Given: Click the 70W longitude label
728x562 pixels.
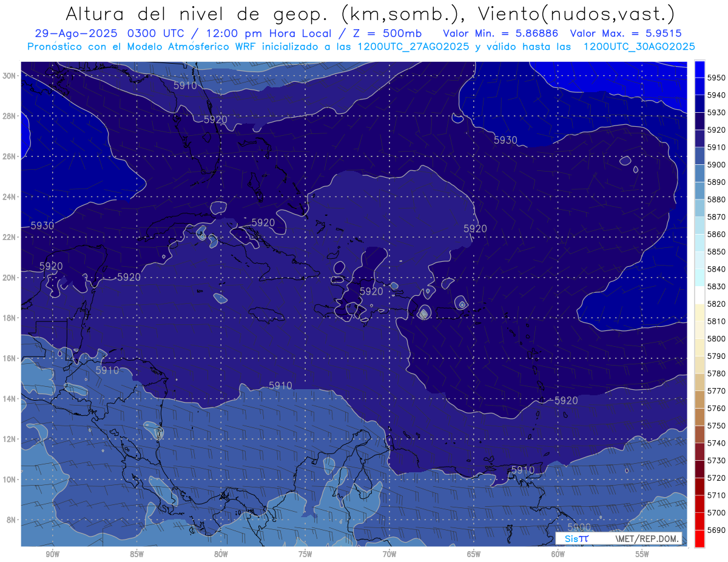Looking at the screenshot, I should click(389, 554).
